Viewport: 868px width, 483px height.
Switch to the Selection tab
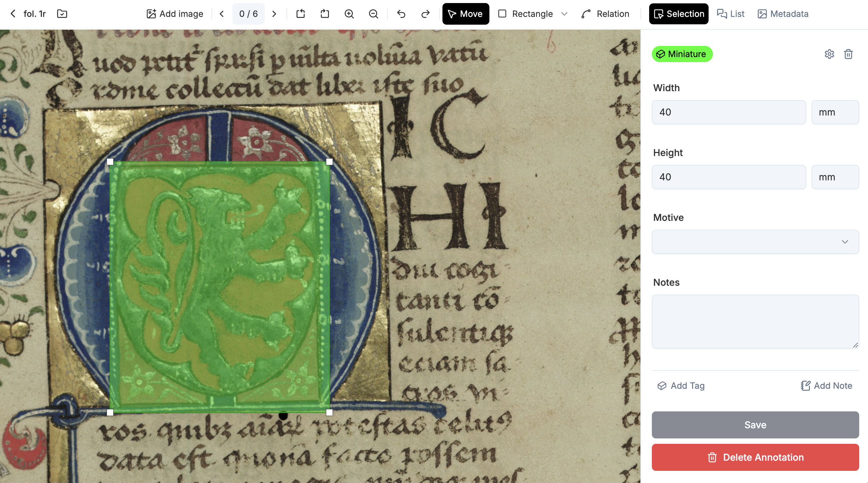pos(679,14)
